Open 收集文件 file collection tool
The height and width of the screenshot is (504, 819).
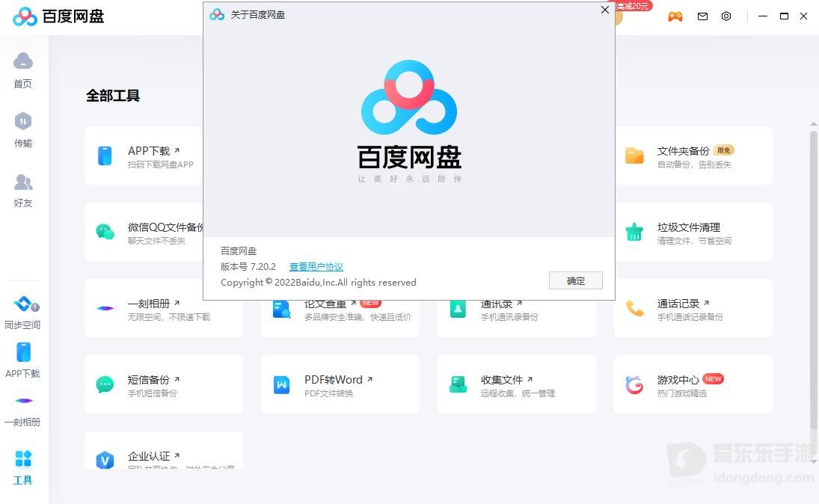[x=517, y=384]
